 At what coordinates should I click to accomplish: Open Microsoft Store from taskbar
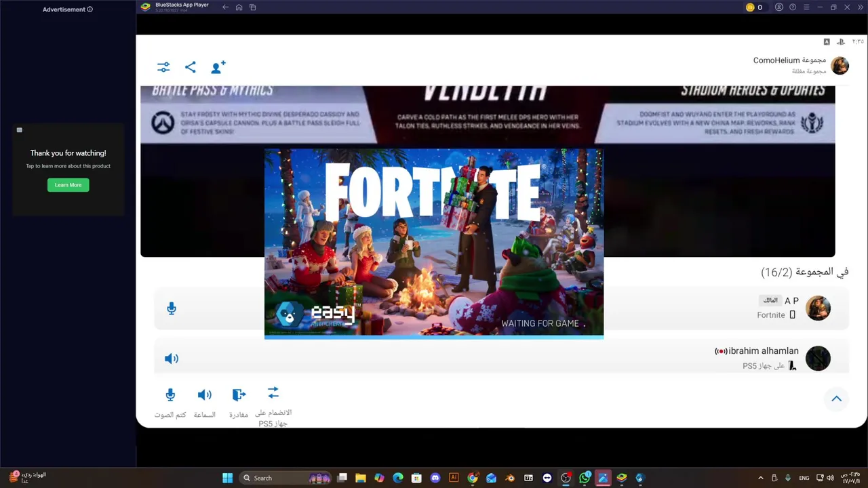416,478
